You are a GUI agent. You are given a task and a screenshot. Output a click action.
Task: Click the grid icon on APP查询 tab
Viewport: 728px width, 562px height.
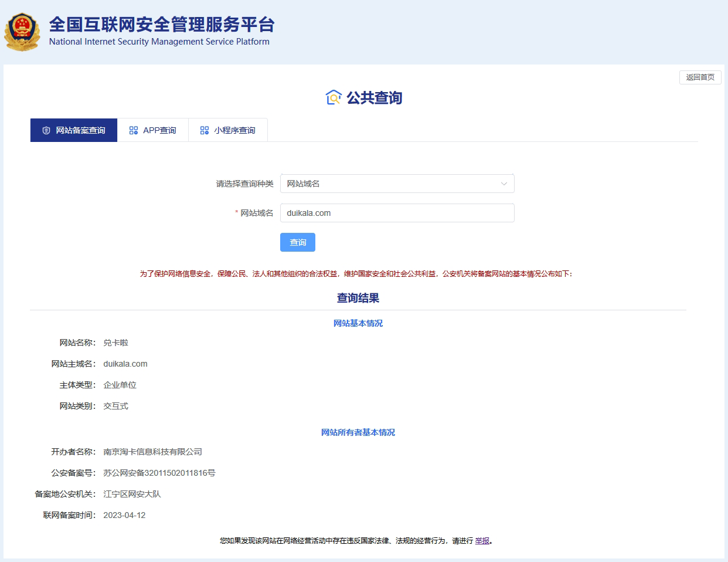pos(134,130)
